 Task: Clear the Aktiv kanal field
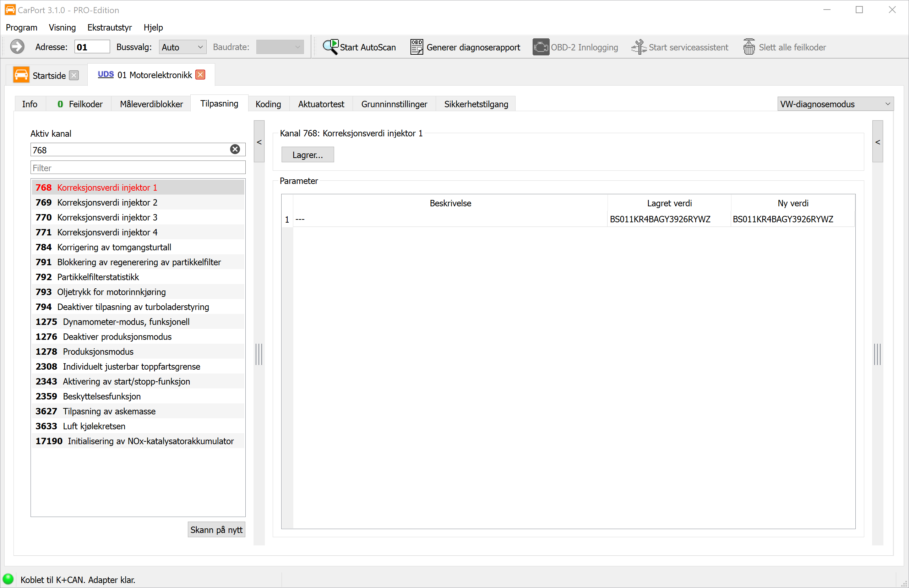235,149
